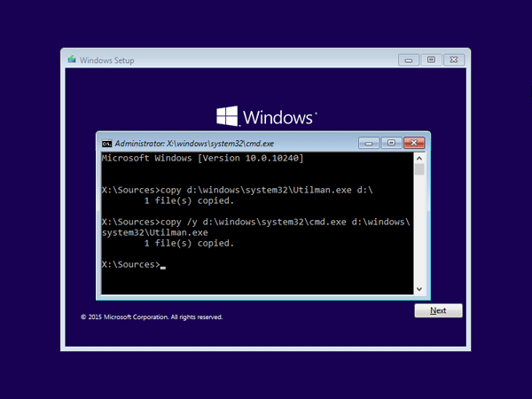
Task: Click the Windows Setup title bar icon
Action: coord(72,60)
